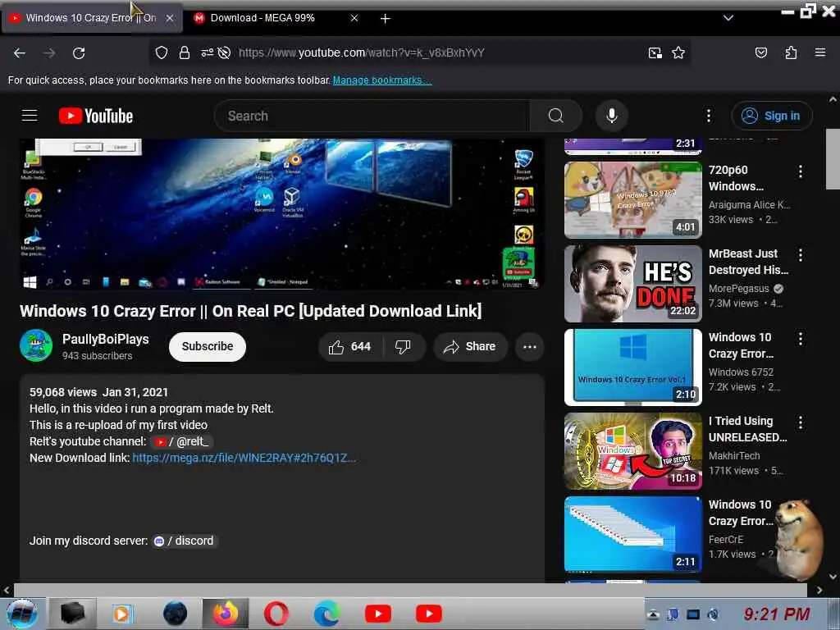Click the 59,068 views text
This screenshot has width=840, height=630.
click(63, 392)
